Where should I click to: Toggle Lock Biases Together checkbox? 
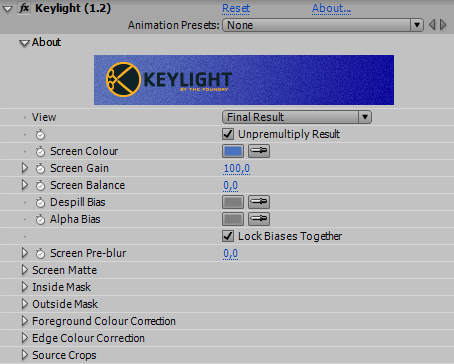coord(228,236)
